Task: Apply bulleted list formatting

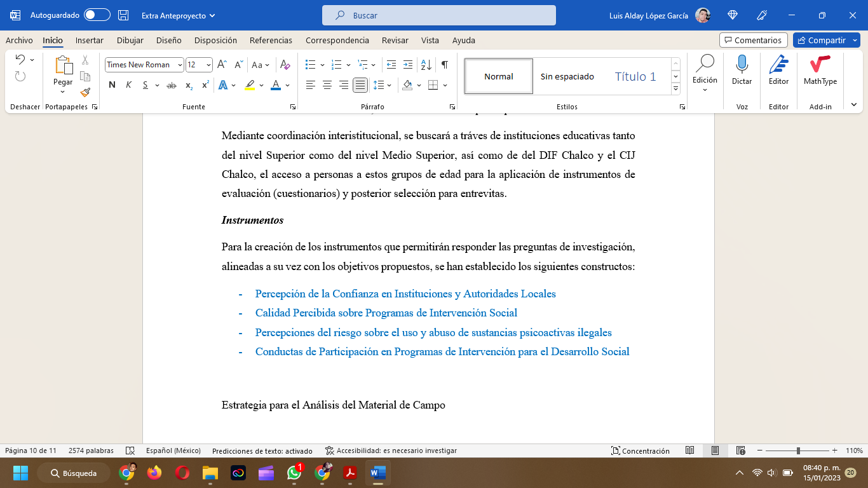Action: [x=311, y=65]
